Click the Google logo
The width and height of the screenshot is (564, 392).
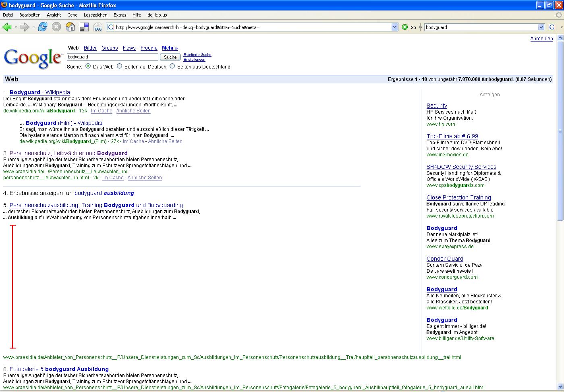click(x=33, y=59)
